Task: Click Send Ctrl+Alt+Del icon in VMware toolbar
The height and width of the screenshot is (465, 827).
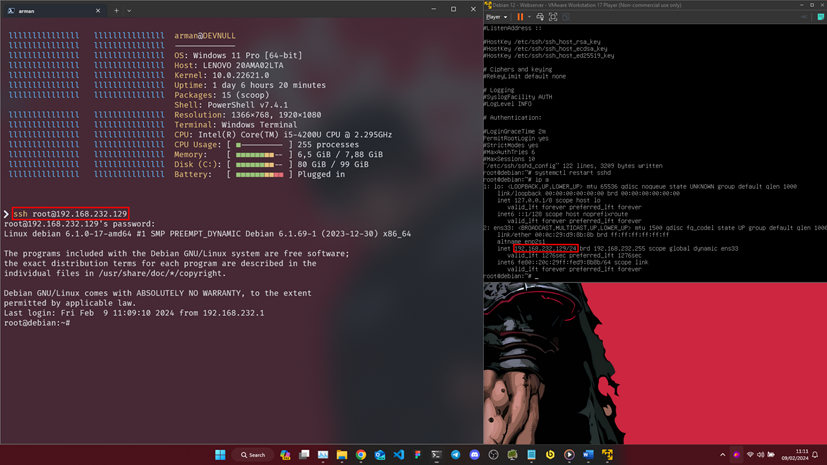Action: (x=540, y=17)
